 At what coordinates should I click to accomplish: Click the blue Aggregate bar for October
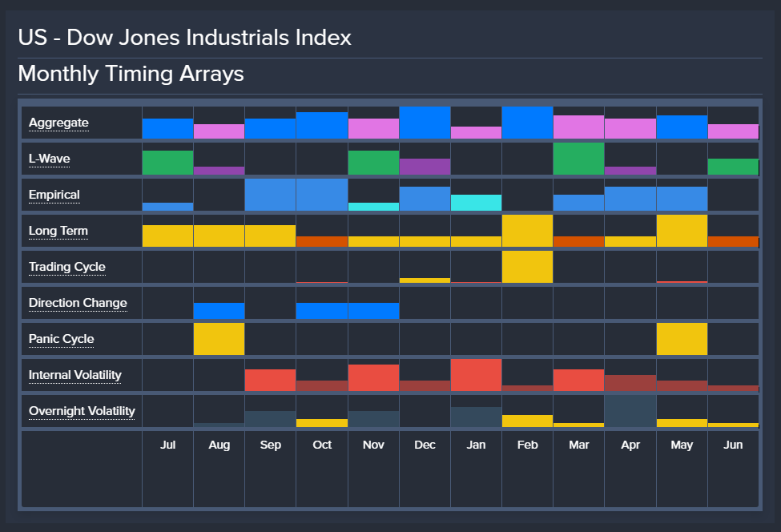[322, 126]
